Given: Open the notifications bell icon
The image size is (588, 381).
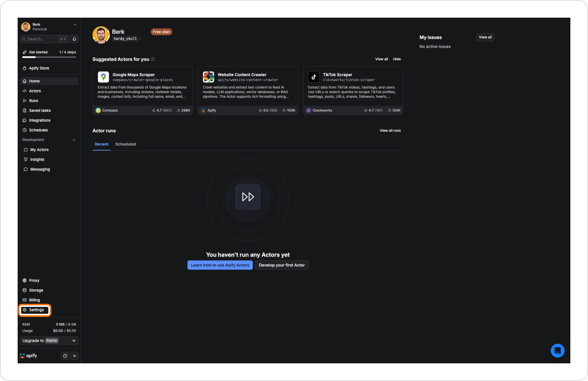Looking at the screenshot, I should [x=74, y=39].
